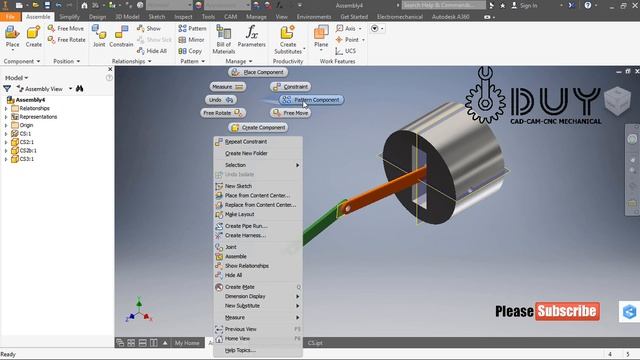Open the Assembly View dropdown

71,89
